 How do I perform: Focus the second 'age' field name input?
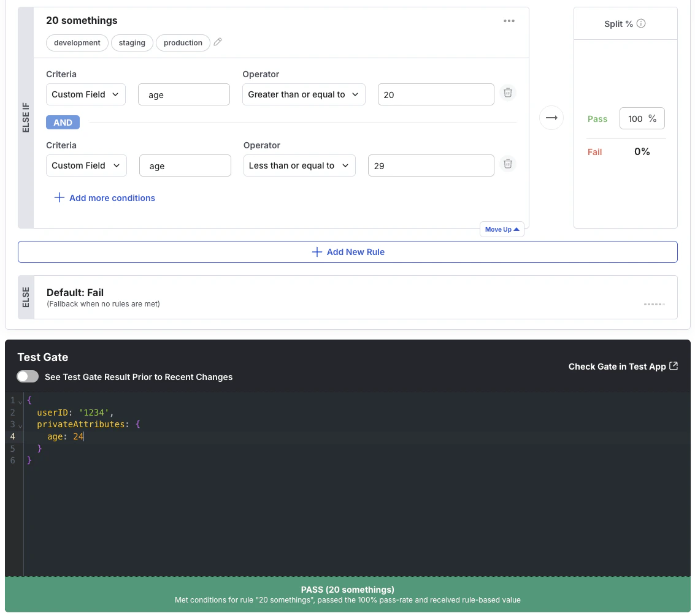(185, 165)
